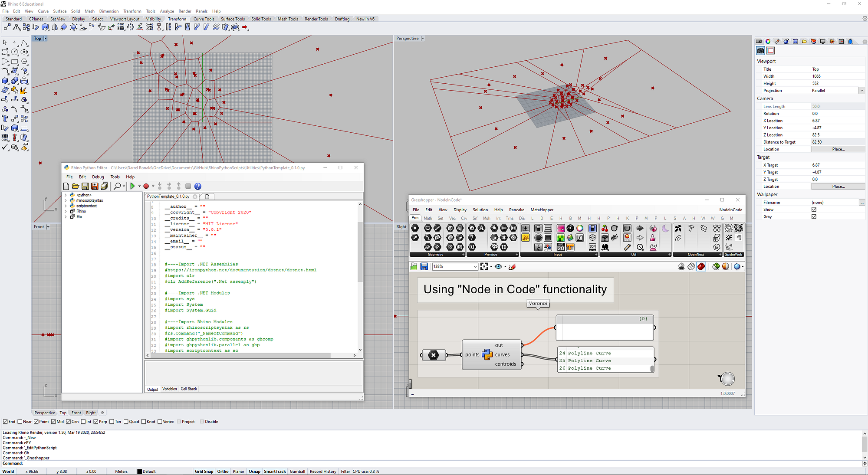Open the Projection dropdown in Viewport properties
This screenshot has height=475, width=868.
point(862,90)
